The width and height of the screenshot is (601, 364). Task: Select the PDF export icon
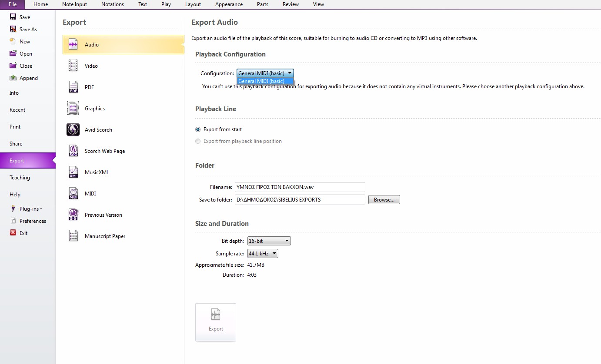tap(73, 87)
